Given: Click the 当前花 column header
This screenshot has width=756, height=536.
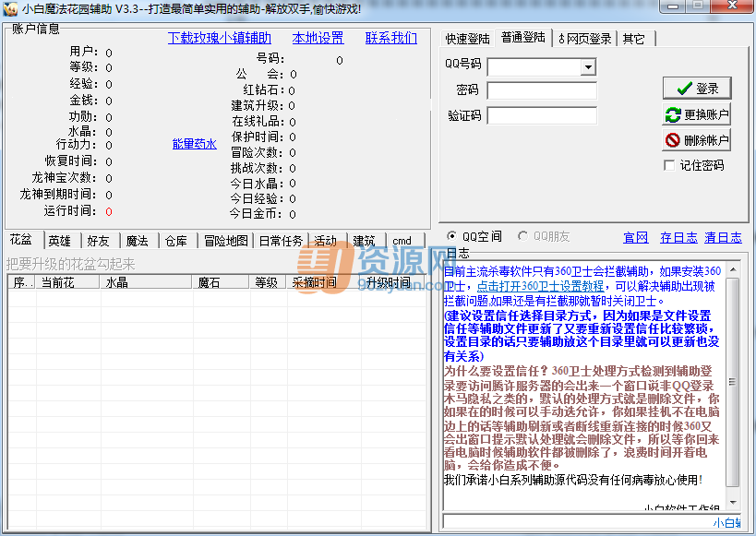Looking at the screenshot, I should click(x=67, y=282).
